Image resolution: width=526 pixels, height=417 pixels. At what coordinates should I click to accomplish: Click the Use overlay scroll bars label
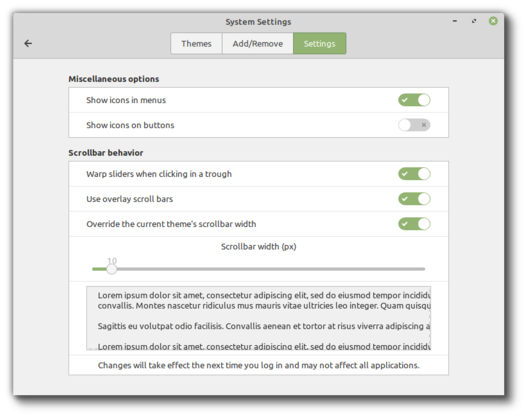[129, 199]
